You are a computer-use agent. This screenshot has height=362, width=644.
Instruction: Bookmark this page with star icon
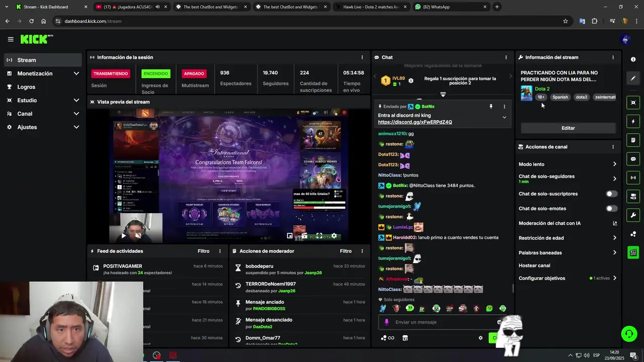click(566, 21)
